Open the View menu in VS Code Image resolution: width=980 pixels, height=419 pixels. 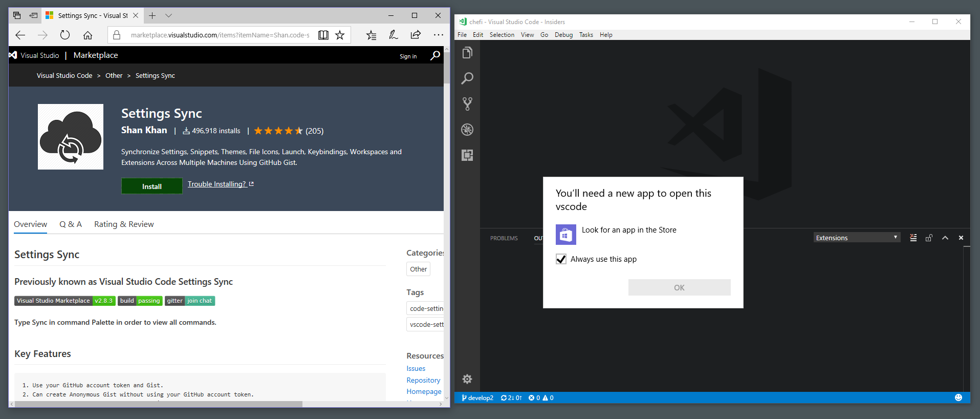coord(528,35)
